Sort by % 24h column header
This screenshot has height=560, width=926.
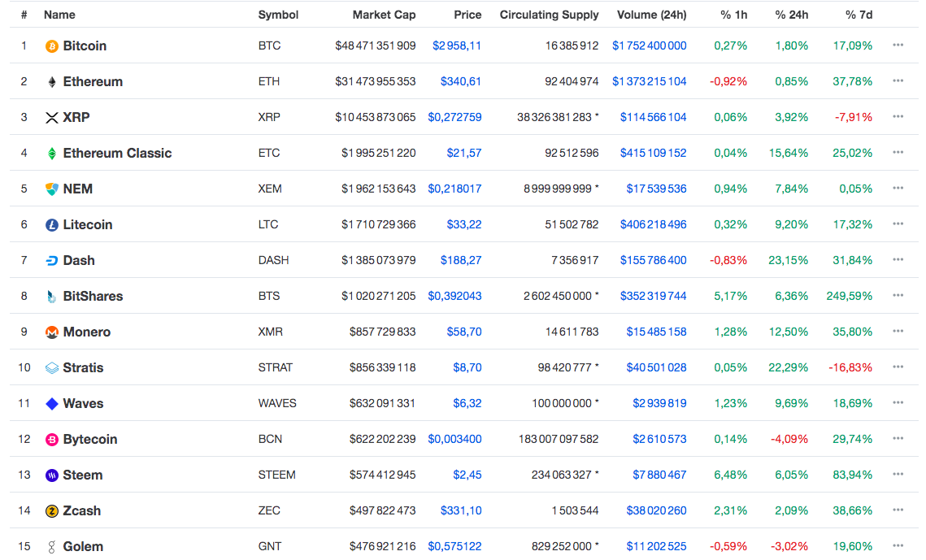[x=792, y=15]
